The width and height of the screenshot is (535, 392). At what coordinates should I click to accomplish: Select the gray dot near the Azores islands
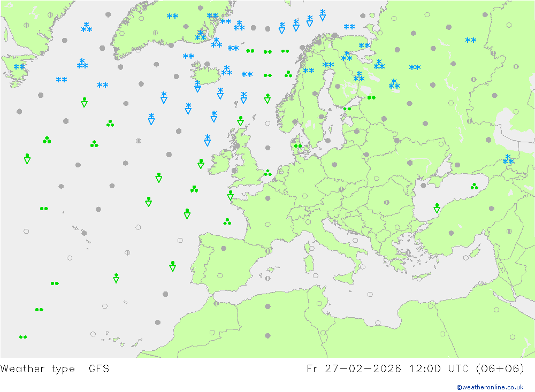(85, 233)
